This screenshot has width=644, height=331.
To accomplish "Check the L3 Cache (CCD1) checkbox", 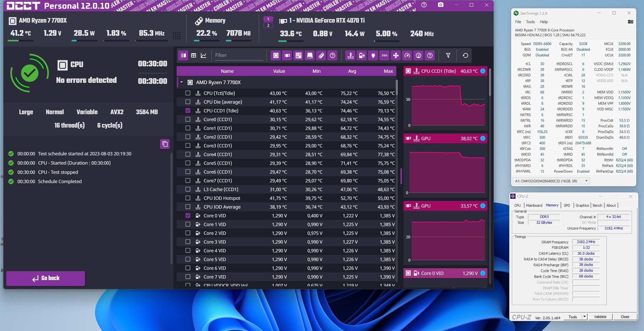I will 188,189.
